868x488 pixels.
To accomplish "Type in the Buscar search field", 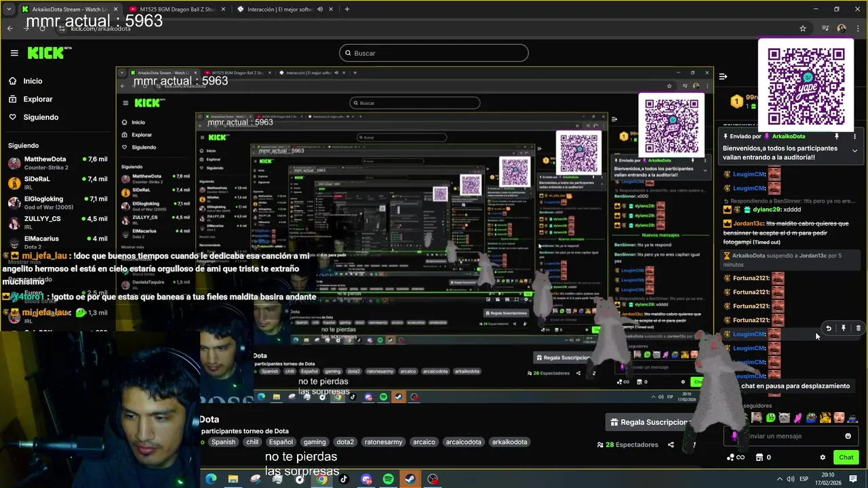I will click(433, 53).
